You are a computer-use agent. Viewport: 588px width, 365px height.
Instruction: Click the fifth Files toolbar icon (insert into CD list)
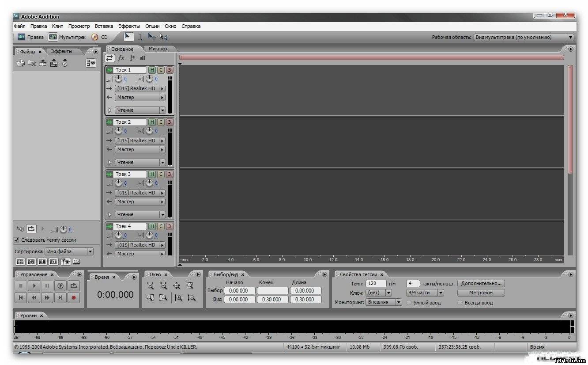(65, 63)
